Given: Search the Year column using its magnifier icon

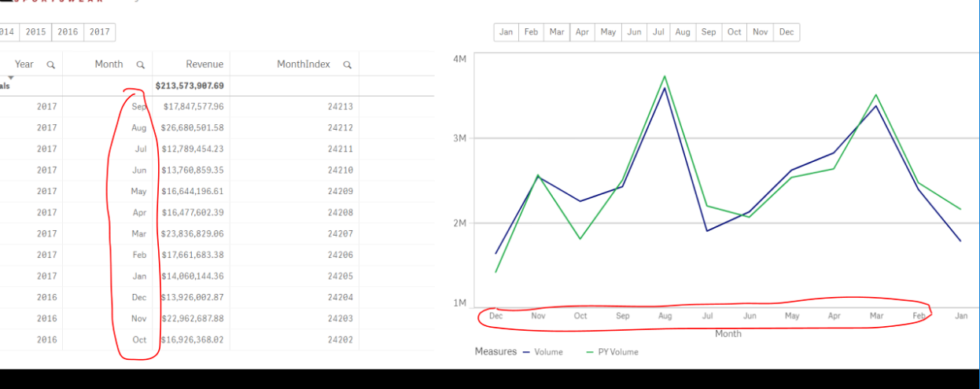Looking at the screenshot, I should (50, 64).
